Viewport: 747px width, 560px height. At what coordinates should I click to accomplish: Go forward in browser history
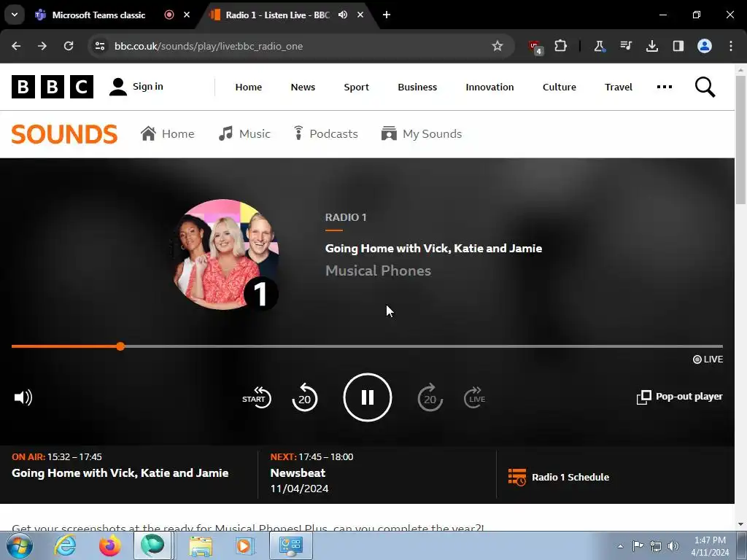pyautogui.click(x=42, y=46)
